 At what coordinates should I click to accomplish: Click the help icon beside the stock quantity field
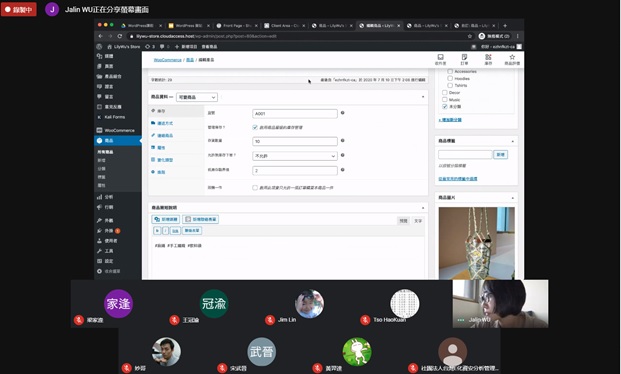343,141
